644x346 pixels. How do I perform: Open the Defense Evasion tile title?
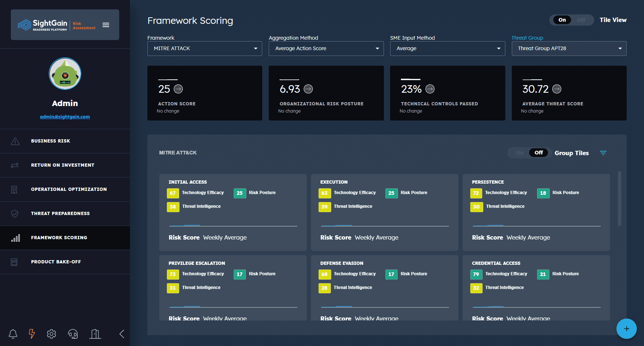(342, 263)
